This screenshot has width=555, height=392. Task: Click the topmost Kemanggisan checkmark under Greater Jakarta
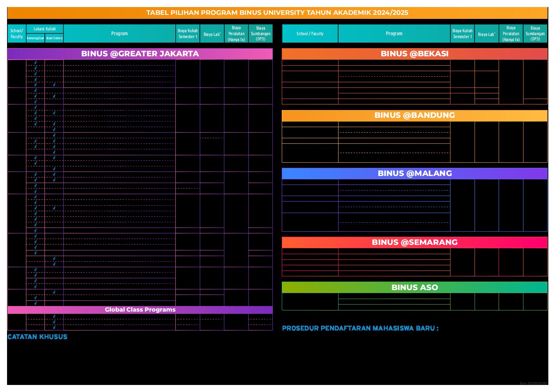tap(36, 63)
